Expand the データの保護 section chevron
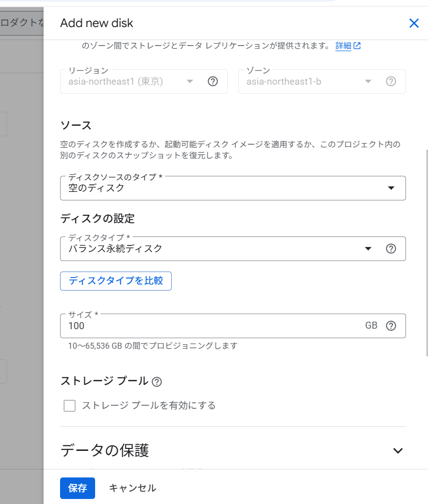This screenshot has height=504, width=428. tap(398, 450)
